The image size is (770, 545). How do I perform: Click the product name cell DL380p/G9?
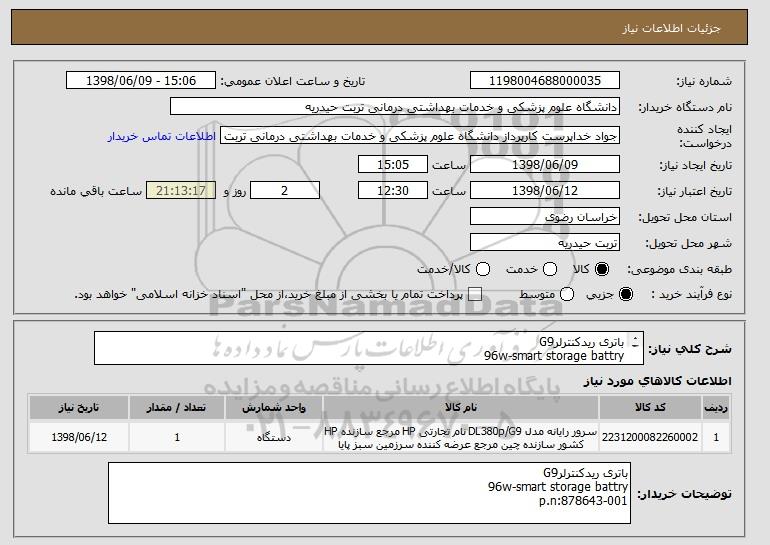point(461,437)
